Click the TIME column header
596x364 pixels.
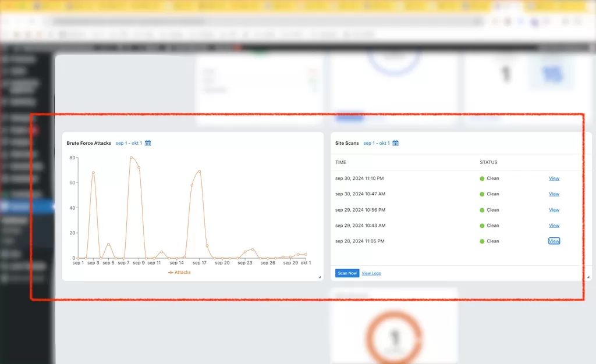point(340,162)
